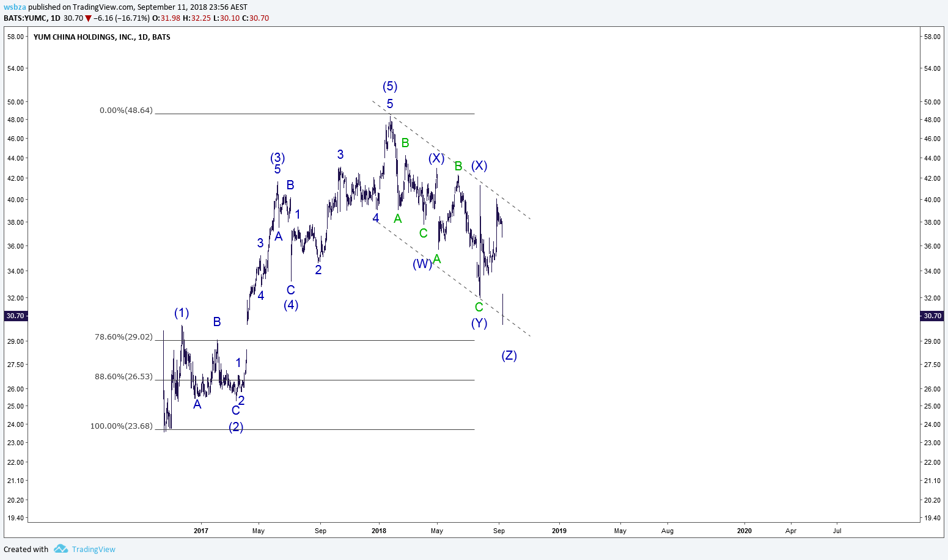Click the 2018 label on the time axis
Viewport: 948px width, 560px height.
click(x=379, y=531)
